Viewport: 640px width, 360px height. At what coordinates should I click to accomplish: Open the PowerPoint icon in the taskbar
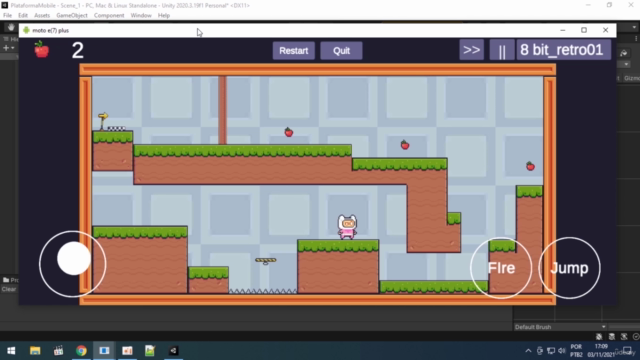pyautogui.click(x=127, y=351)
